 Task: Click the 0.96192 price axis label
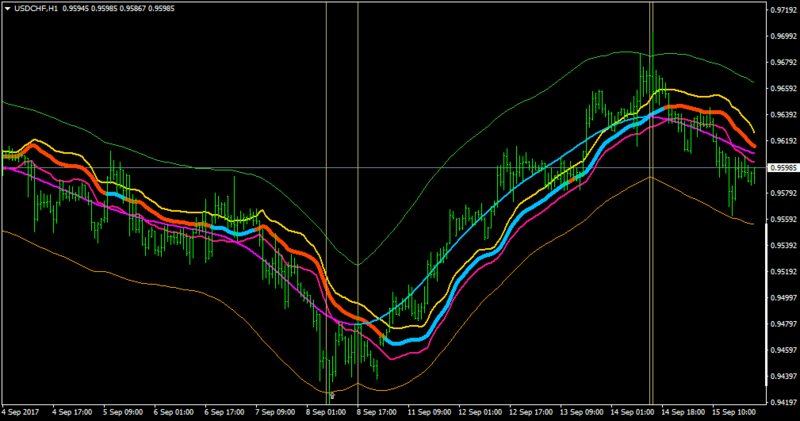(784, 141)
